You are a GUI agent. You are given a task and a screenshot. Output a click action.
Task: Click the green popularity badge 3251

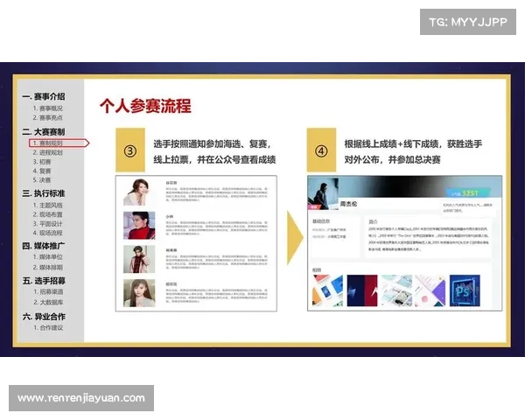click(468, 193)
